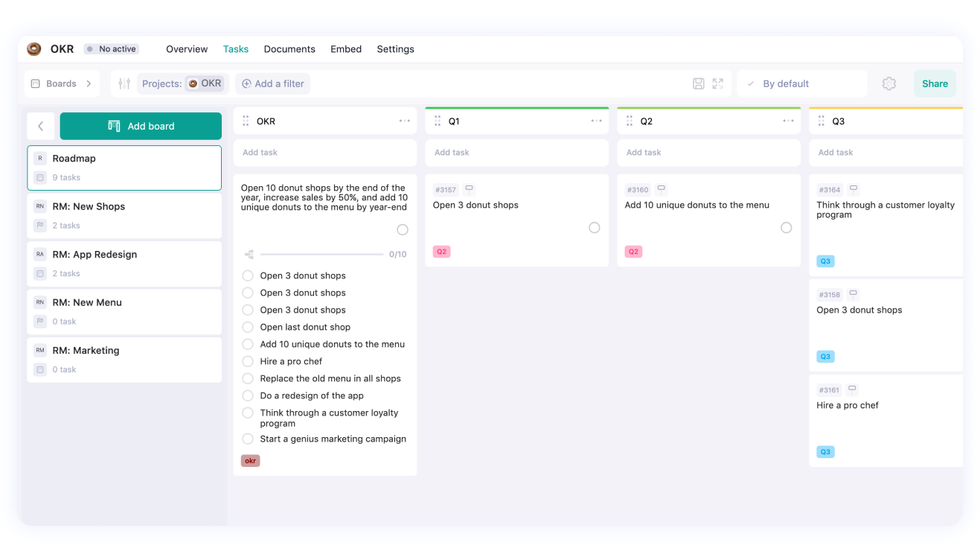The width and height of the screenshot is (980, 560).
Task: Click flag icon under RM: New Shops
Action: pos(40,226)
